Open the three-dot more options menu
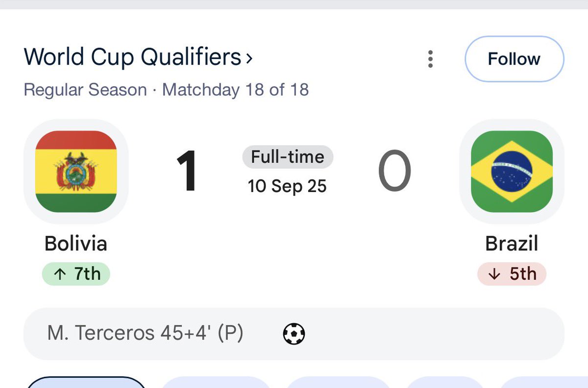This screenshot has height=388, width=588. [430, 59]
